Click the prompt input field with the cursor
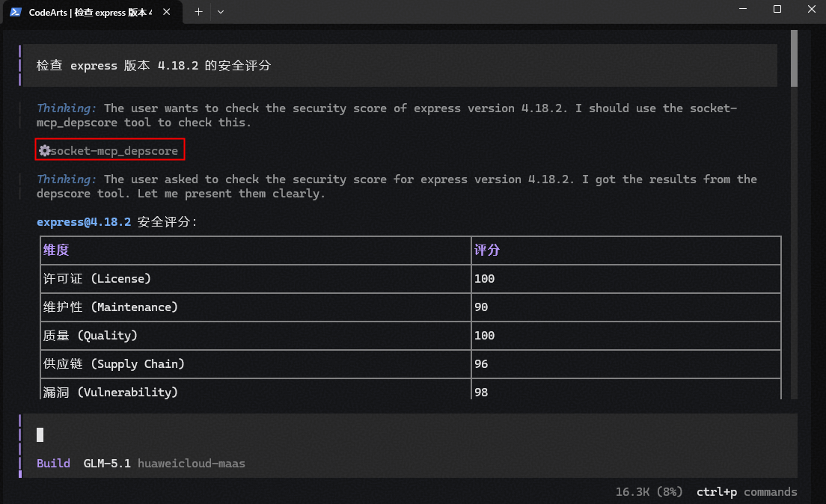Viewport: 826px width, 504px height. [410, 434]
